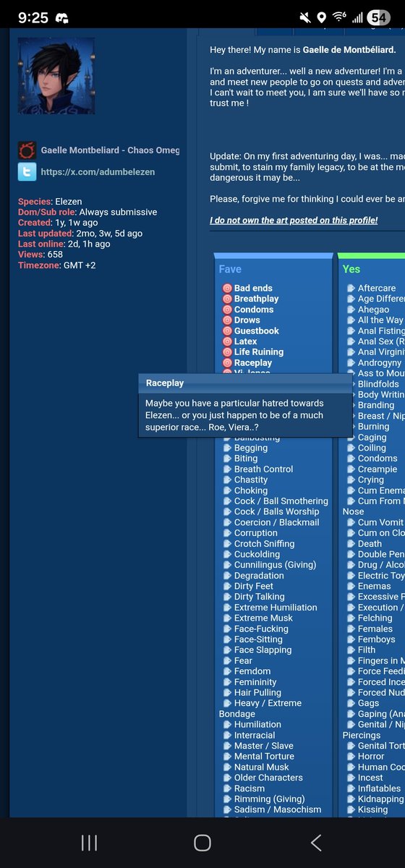Image resolution: width=405 pixels, height=868 pixels.
Task: Tap the Android recent apps button
Action: point(89,842)
